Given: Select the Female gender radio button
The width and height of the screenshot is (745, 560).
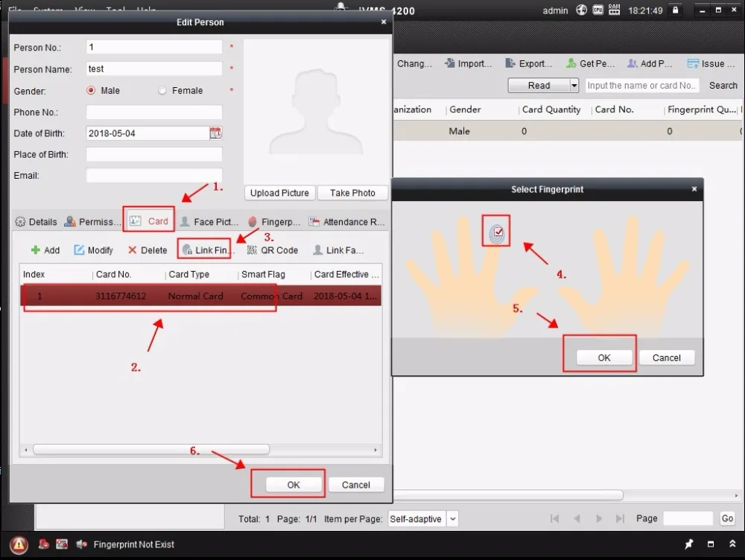Looking at the screenshot, I should coord(162,90).
